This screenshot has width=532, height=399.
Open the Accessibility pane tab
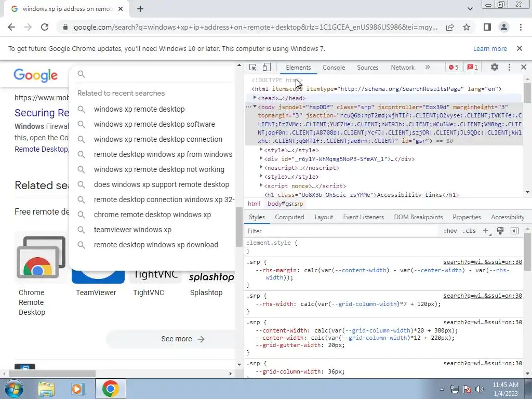(508, 217)
